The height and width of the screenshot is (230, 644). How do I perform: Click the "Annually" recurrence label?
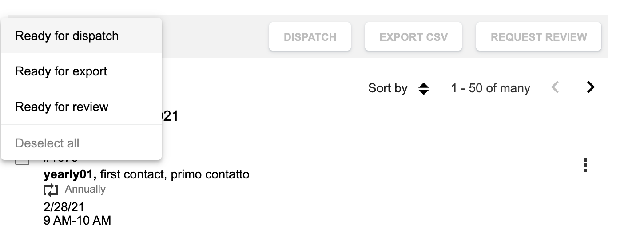coord(85,190)
